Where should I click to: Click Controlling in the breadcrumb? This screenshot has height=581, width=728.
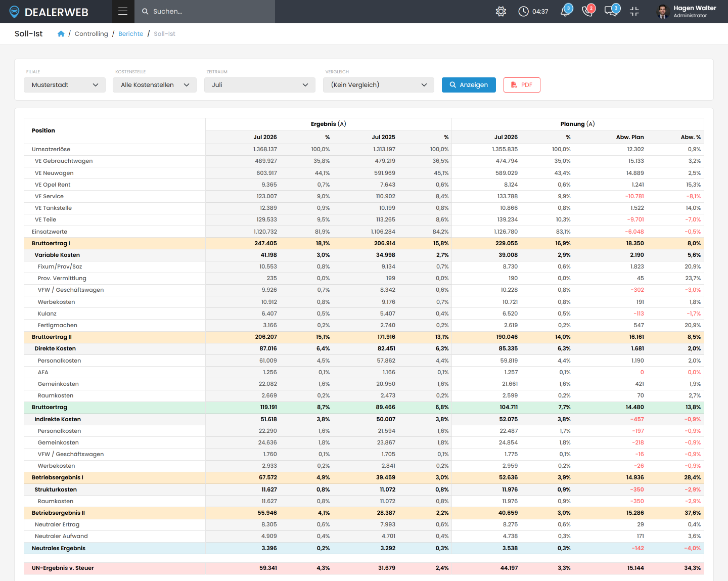click(92, 34)
